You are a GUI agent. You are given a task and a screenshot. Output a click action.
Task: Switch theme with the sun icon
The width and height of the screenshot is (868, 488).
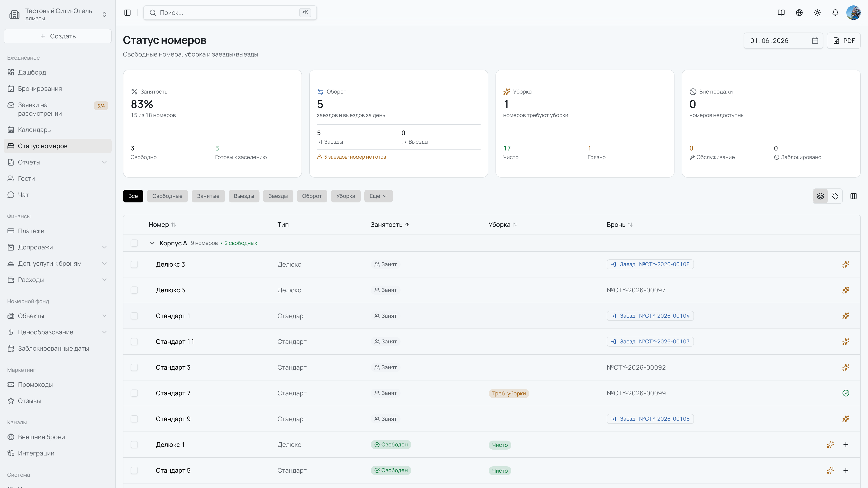pos(817,13)
